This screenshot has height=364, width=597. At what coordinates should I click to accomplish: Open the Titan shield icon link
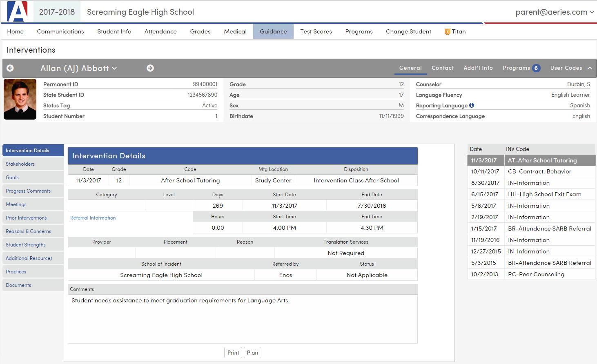[x=447, y=31]
